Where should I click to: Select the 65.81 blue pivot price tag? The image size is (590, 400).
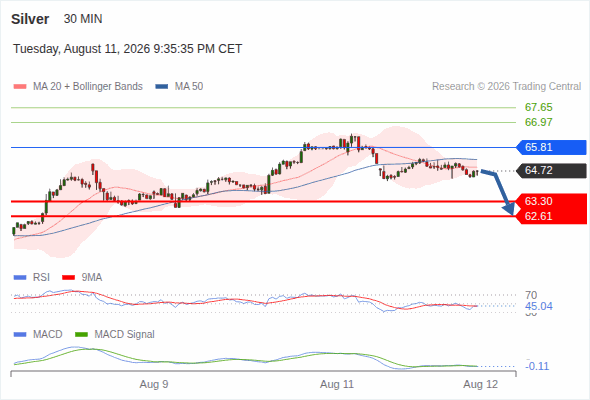pyautogui.click(x=551, y=147)
